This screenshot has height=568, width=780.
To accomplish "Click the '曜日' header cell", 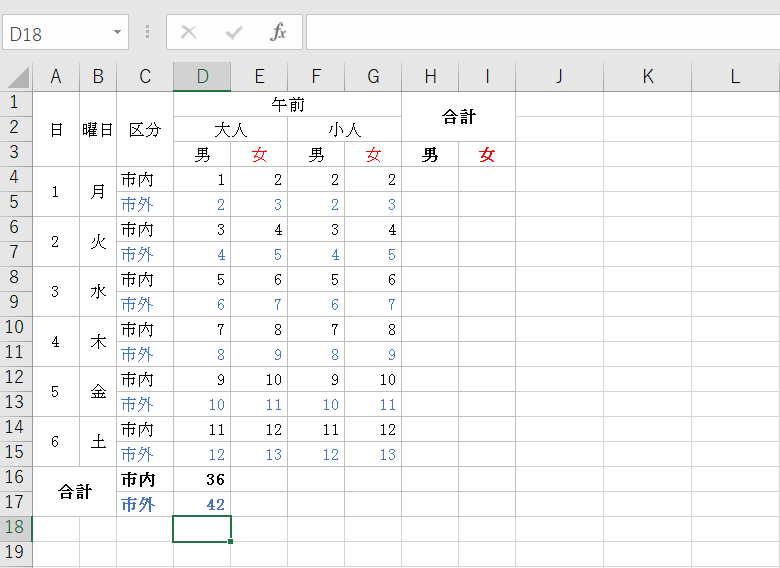I will pos(98,129).
